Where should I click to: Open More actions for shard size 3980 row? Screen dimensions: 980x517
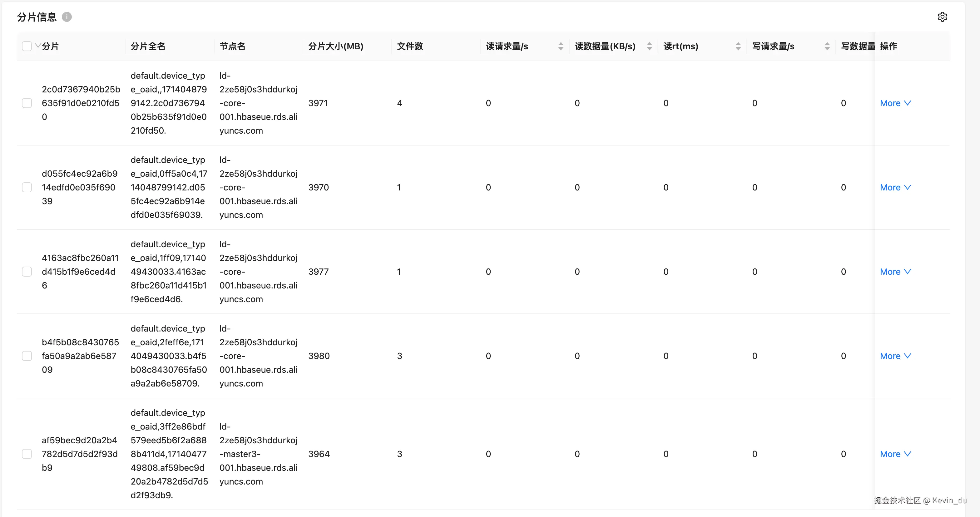[895, 356]
